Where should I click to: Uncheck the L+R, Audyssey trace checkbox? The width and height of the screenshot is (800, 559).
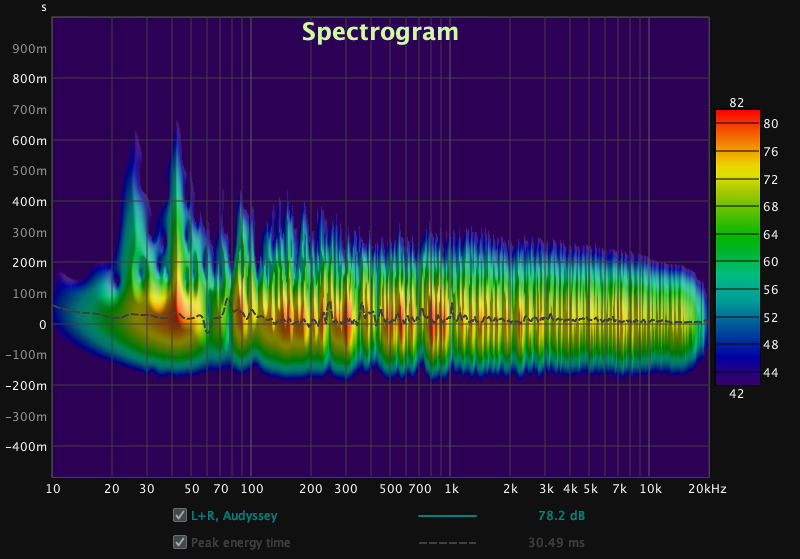(x=180, y=516)
